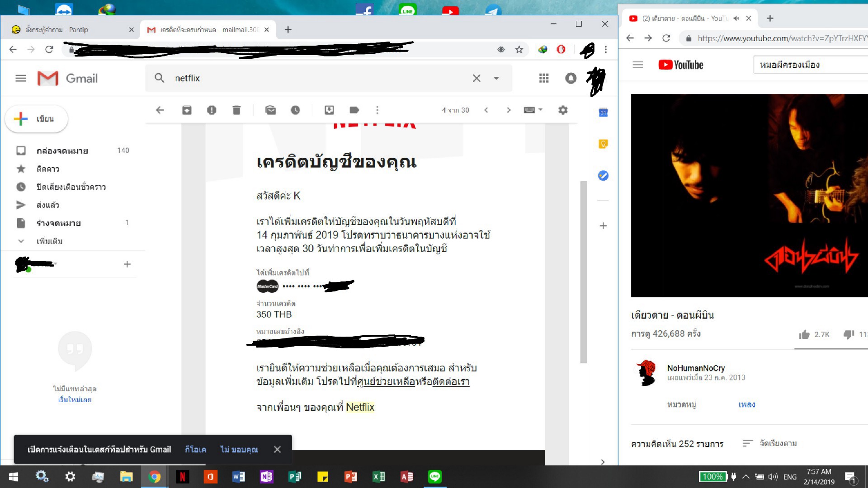Image resolution: width=868 pixels, height=488 pixels.
Task: Dismiss the notification prompt bar
Action: click(x=277, y=449)
